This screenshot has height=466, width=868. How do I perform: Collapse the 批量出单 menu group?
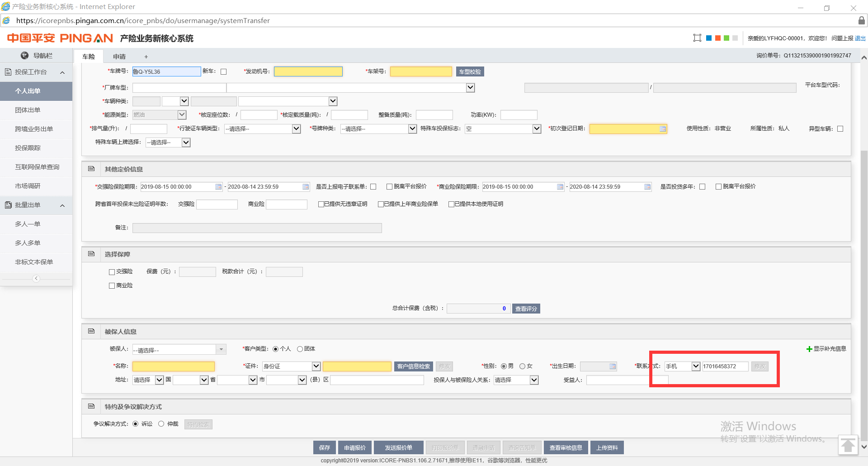(x=62, y=205)
